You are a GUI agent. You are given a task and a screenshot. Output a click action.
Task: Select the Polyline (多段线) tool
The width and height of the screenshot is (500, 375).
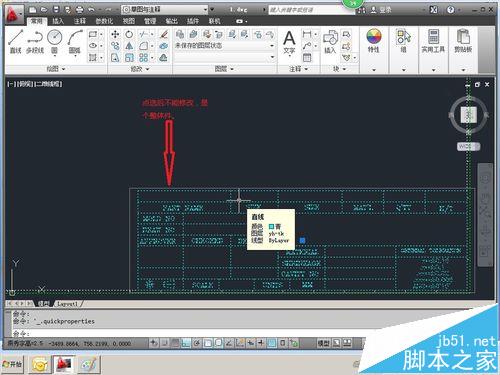pyautogui.click(x=35, y=41)
